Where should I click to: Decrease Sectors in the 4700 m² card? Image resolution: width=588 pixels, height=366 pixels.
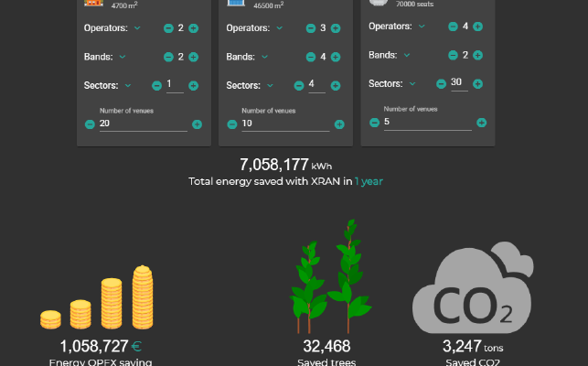click(x=156, y=86)
